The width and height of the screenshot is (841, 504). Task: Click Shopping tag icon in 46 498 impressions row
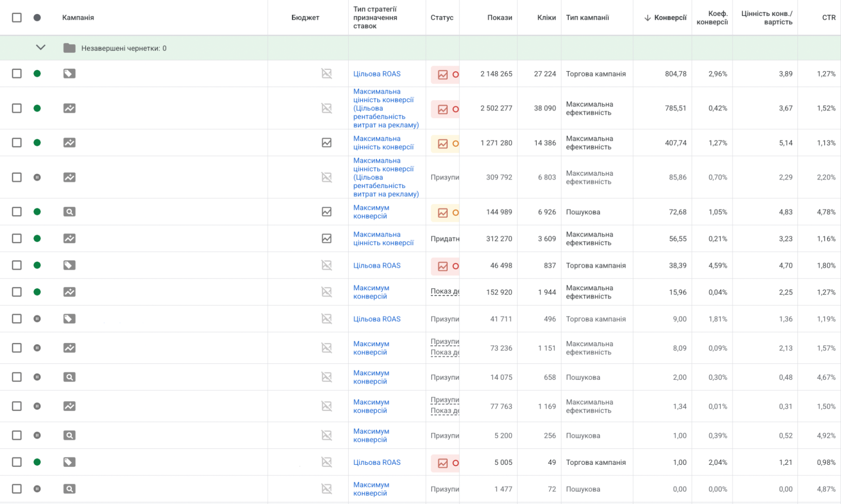[x=69, y=265]
